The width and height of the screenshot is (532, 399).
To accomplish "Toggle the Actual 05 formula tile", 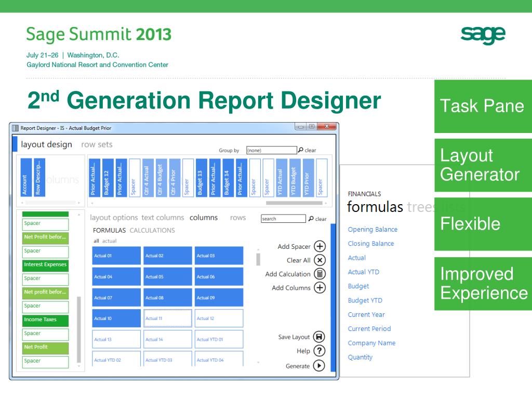I will point(168,276).
